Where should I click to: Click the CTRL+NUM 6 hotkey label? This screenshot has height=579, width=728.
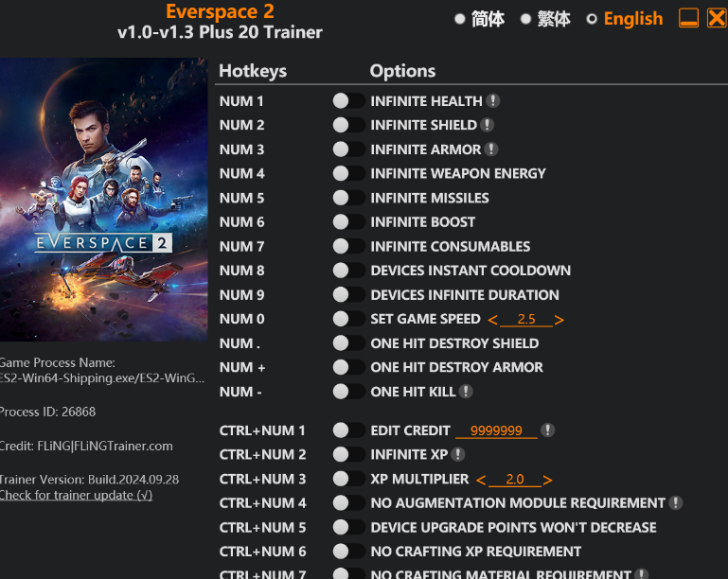(x=263, y=552)
